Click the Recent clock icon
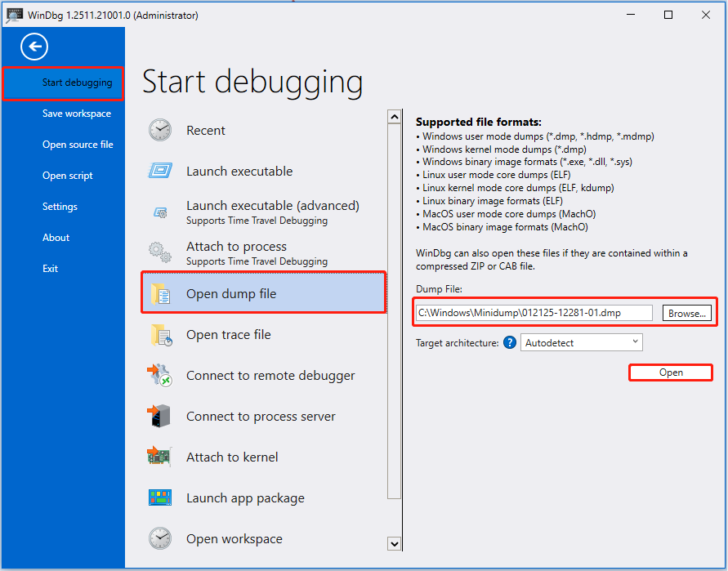This screenshot has width=728, height=571. pyautogui.click(x=160, y=130)
